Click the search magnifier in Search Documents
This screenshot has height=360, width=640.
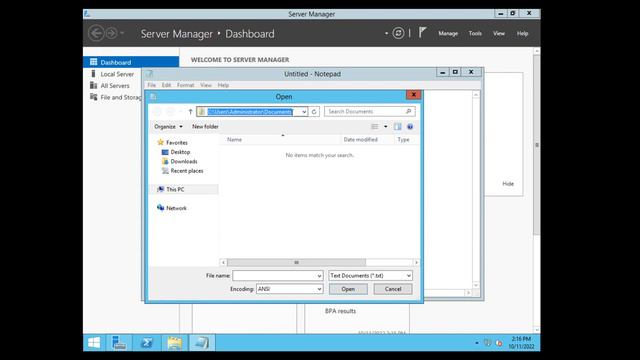click(409, 111)
